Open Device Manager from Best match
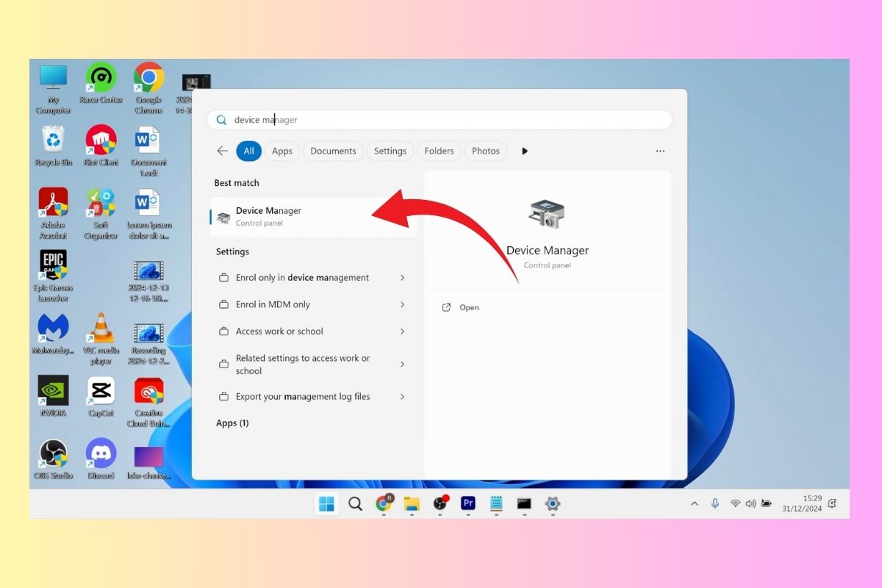The image size is (882, 588). pos(313,217)
